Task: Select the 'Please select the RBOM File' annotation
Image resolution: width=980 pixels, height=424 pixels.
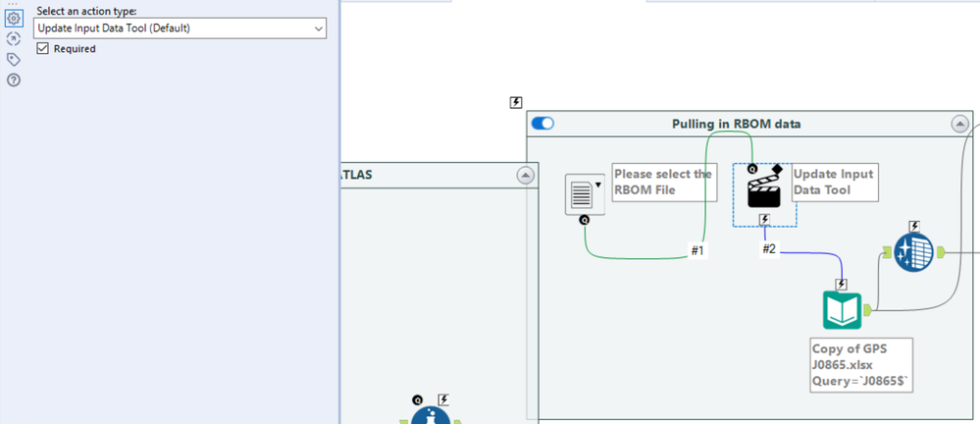Action: [664, 183]
